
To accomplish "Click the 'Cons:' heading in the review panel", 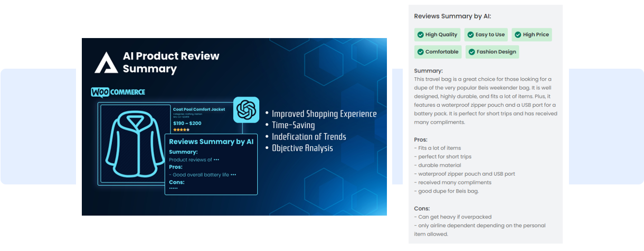I will click(422, 208).
